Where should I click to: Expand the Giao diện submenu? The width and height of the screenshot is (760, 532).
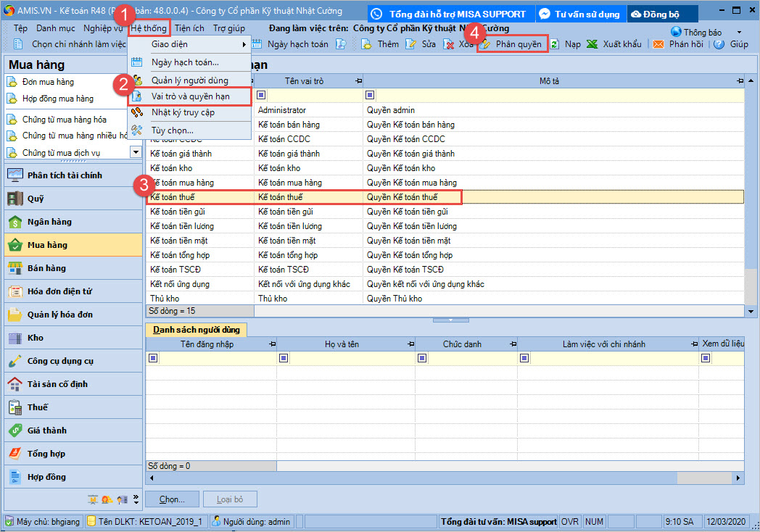189,44
